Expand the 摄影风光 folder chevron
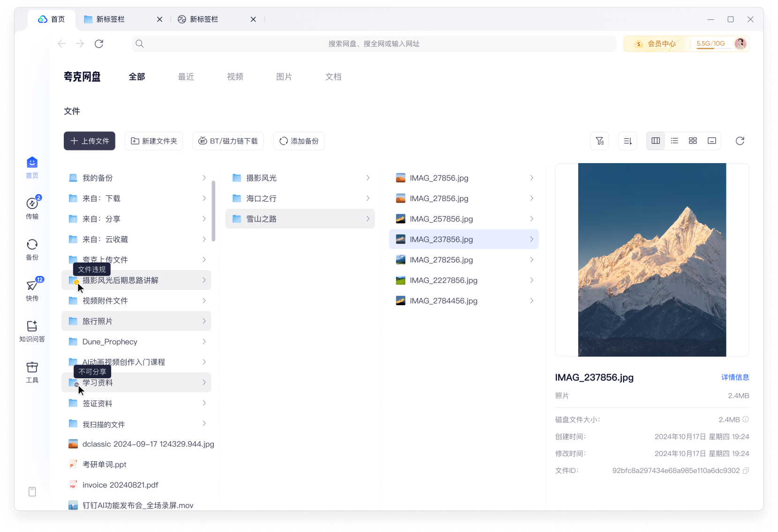The height and width of the screenshot is (532, 778). pyautogui.click(x=368, y=178)
